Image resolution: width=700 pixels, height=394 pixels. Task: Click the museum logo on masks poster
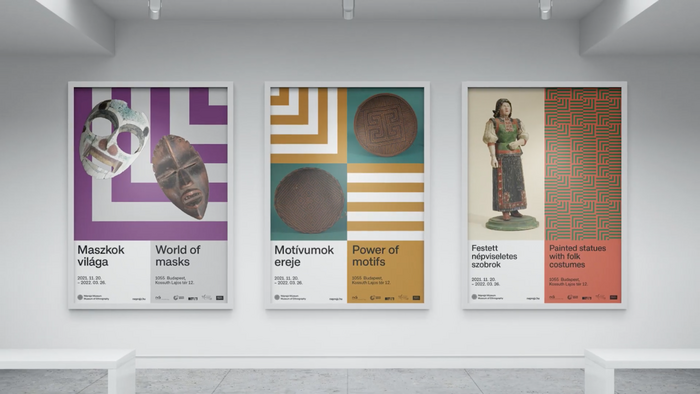pos(93,297)
